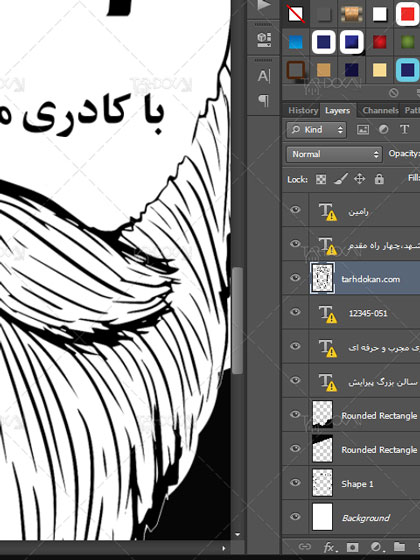The width and height of the screenshot is (420, 560).
Task: Select the tarhdokan.com layer thumbnail
Action: click(x=322, y=278)
